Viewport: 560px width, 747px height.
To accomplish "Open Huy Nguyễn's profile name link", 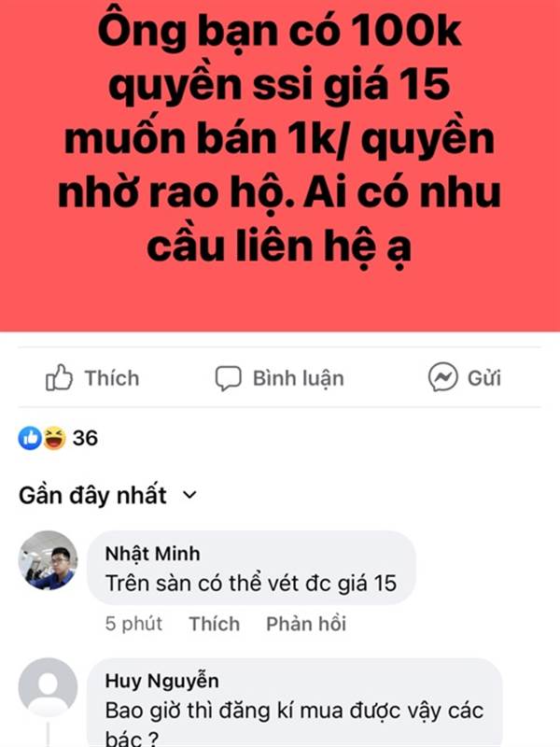I will 161,681.
